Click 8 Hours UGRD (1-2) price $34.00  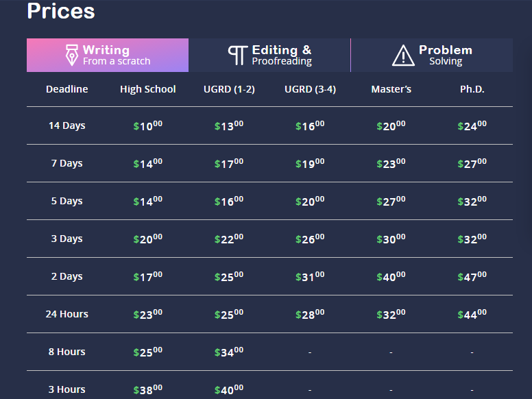coord(229,352)
